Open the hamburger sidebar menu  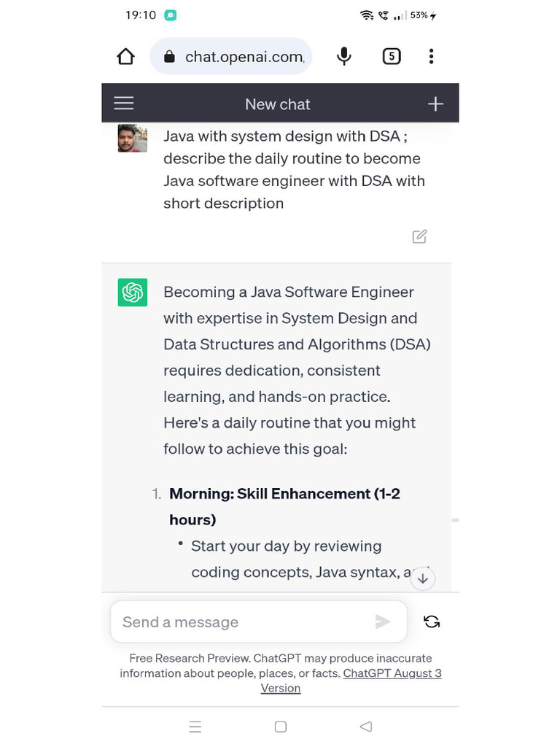click(124, 104)
